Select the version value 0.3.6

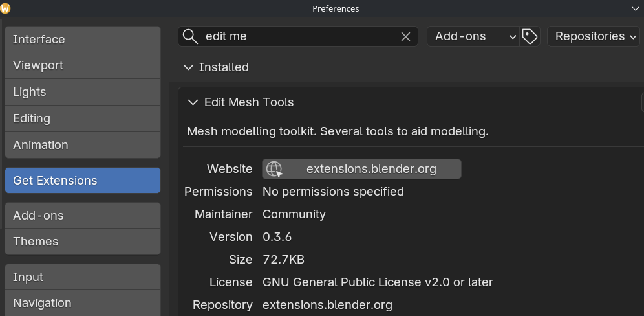(277, 237)
